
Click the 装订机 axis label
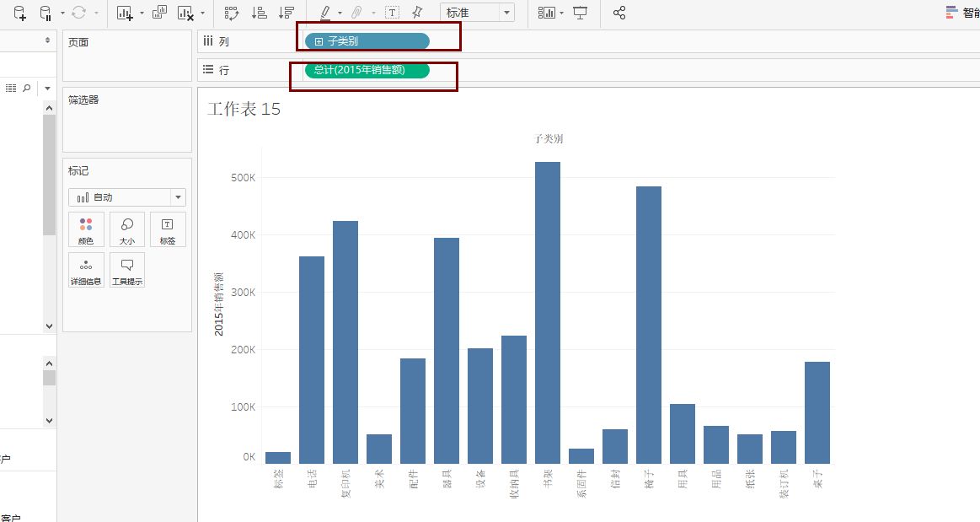click(784, 484)
